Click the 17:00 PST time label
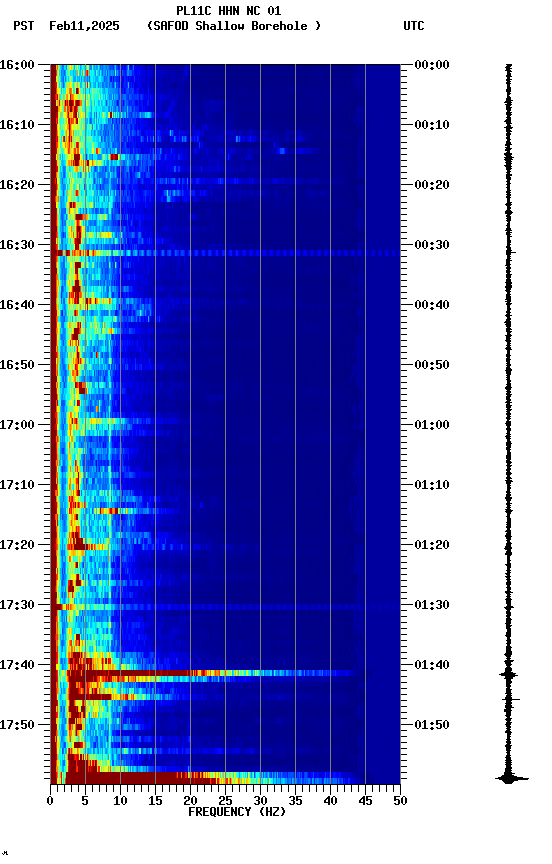This screenshot has width=552, height=864. (17, 425)
